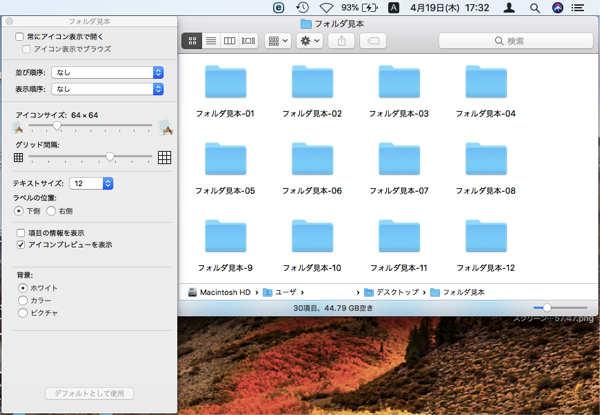The width and height of the screenshot is (600, 415).
Task: Select 右側 label position radio
Action: point(51,211)
